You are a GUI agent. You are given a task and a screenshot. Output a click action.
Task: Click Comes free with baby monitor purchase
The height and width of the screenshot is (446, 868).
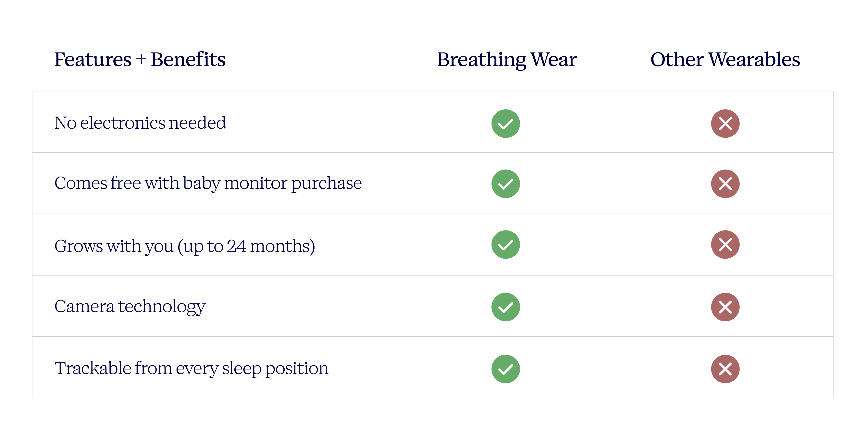[x=208, y=183]
